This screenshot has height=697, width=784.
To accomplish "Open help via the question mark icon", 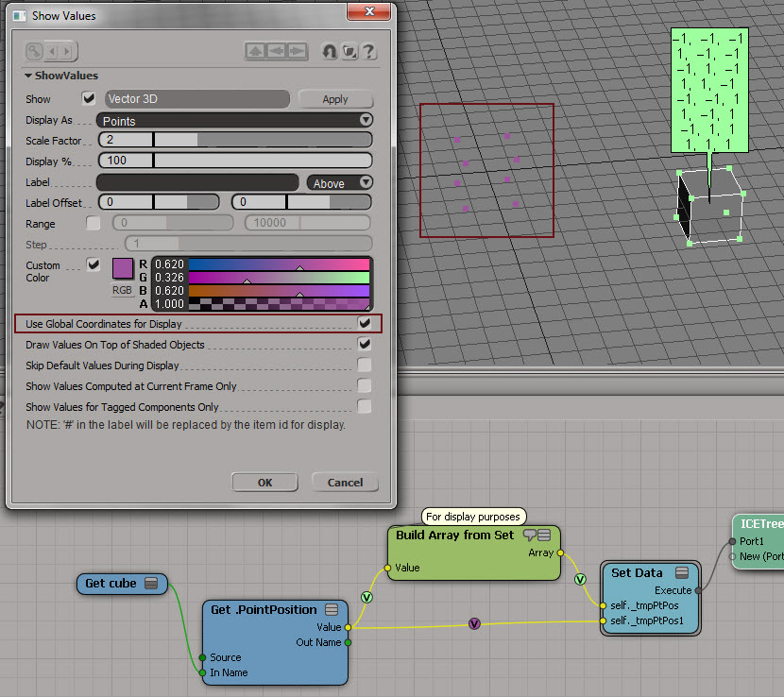I will click(369, 51).
